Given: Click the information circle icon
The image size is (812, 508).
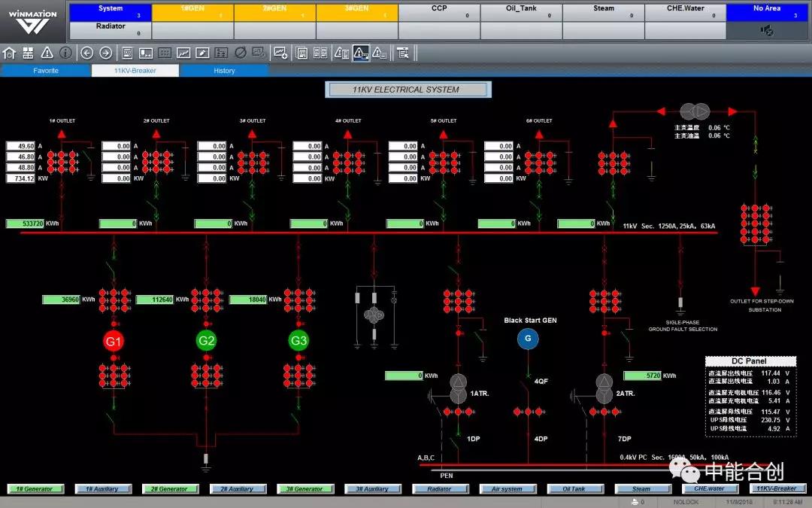Looking at the screenshot, I should click(65, 53).
